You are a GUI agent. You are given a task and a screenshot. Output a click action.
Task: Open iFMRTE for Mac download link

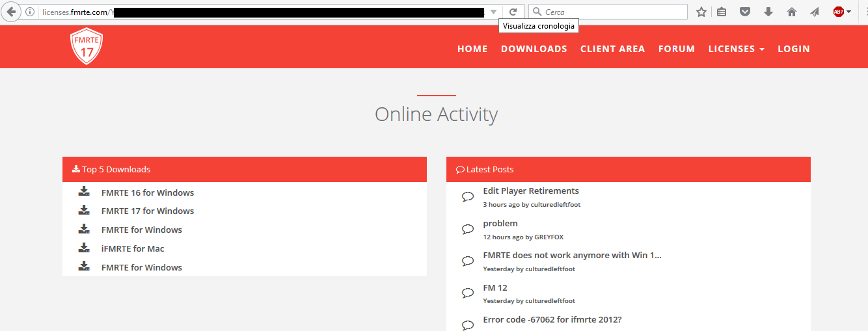(133, 248)
